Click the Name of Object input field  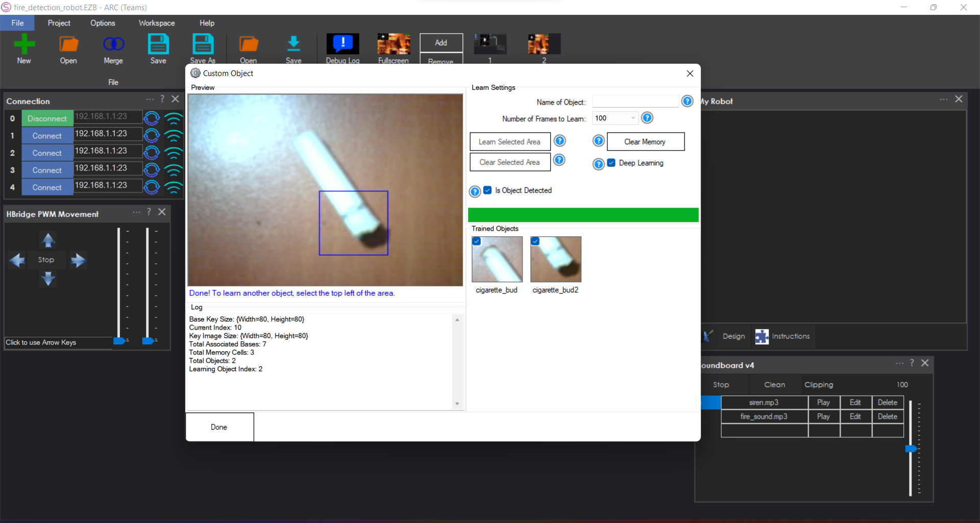[x=634, y=101]
